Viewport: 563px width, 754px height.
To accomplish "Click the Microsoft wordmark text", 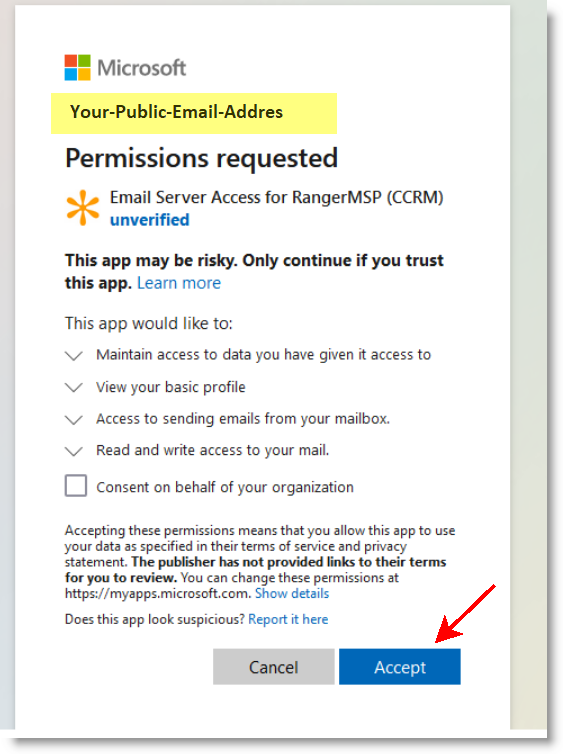I will point(141,68).
